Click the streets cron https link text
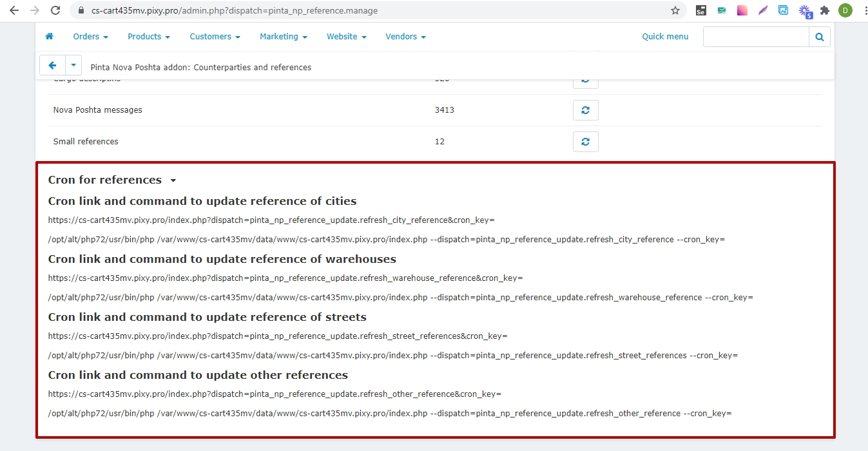Screen dimensions: 868x451 coord(278,336)
